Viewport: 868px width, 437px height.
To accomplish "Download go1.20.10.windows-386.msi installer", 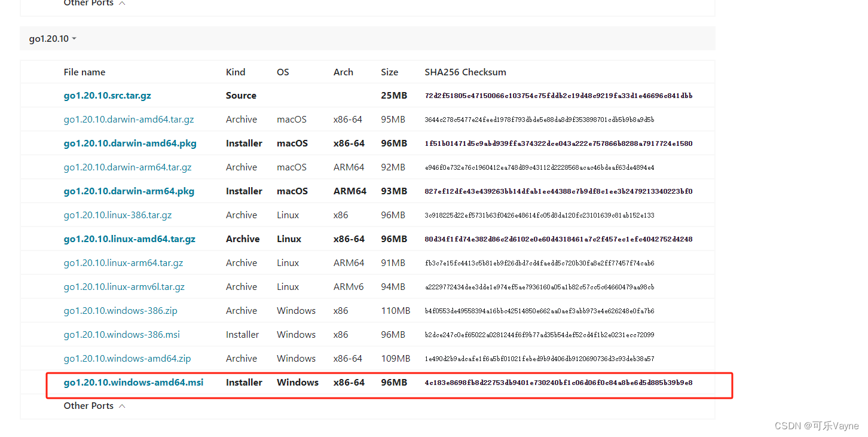I will (121, 335).
